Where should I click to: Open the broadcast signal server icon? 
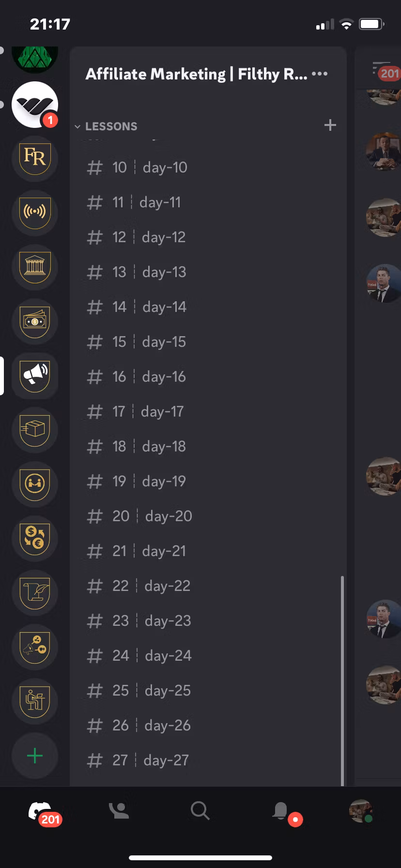(35, 213)
